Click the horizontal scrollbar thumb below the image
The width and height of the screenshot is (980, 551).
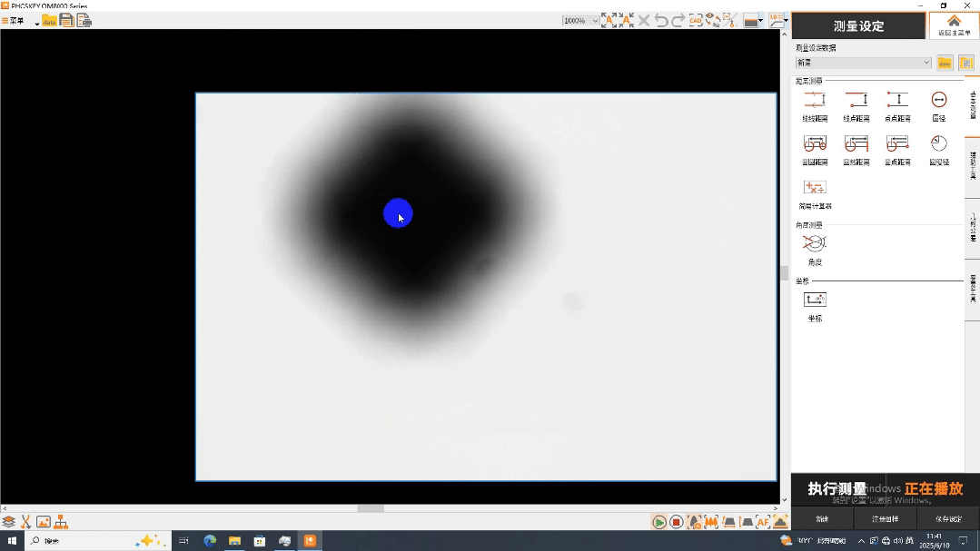coord(371,508)
